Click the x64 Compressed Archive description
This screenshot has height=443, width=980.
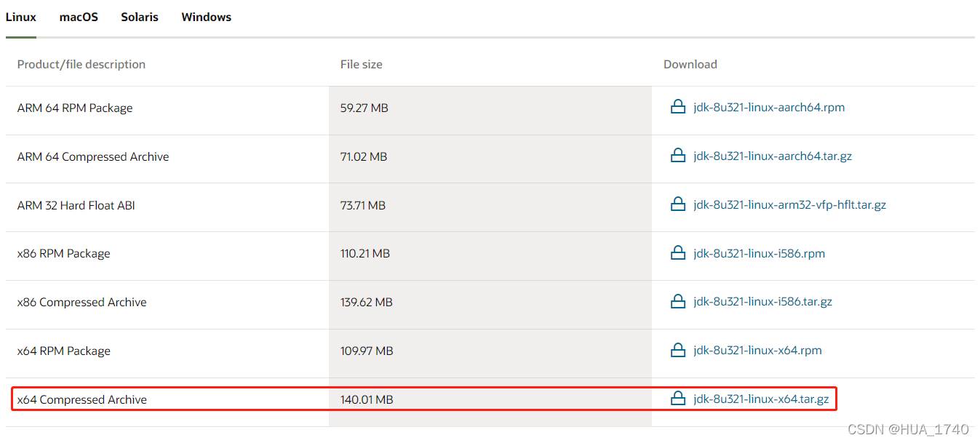(x=82, y=399)
